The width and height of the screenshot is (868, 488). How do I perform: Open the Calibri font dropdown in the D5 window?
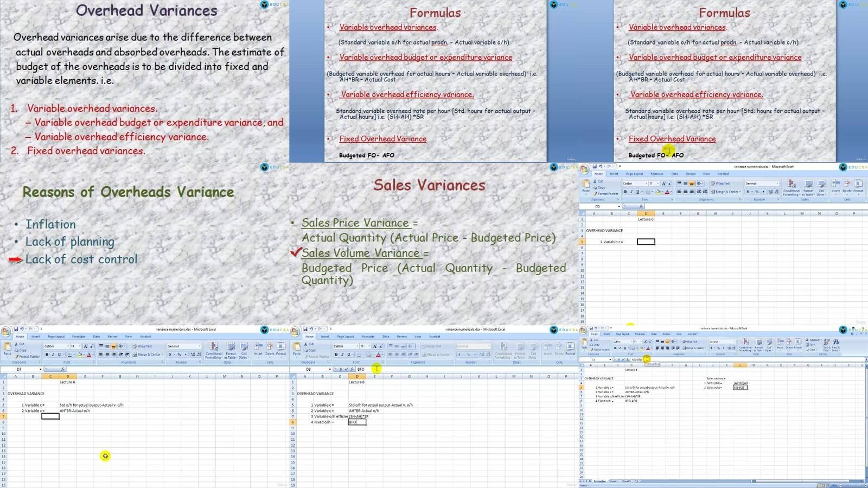coord(646,183)
